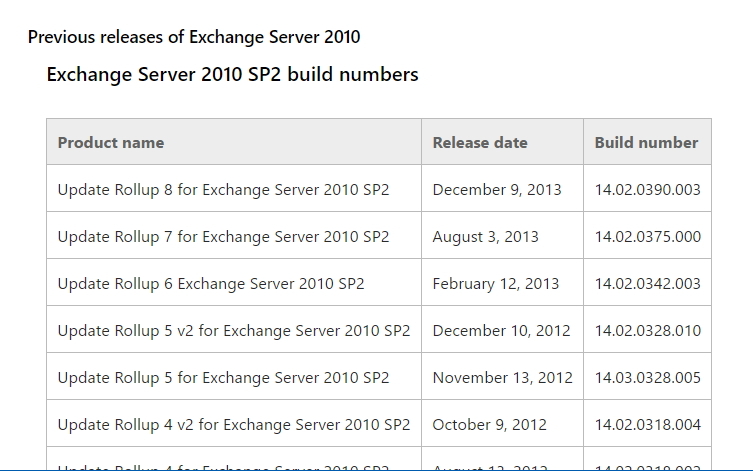
Task: Select build number 14.02.0328.010
Action: 647,330
